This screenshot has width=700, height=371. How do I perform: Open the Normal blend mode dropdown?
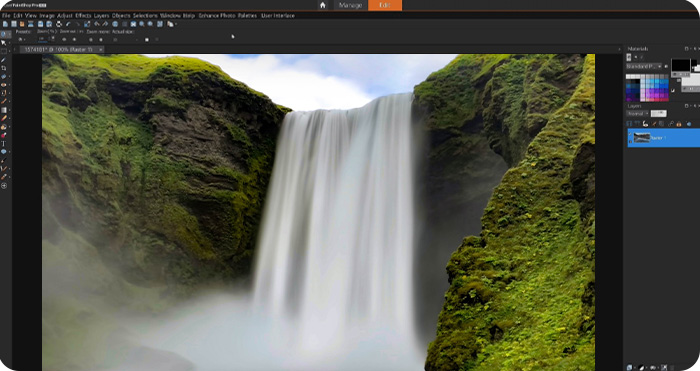click(638, 113)
